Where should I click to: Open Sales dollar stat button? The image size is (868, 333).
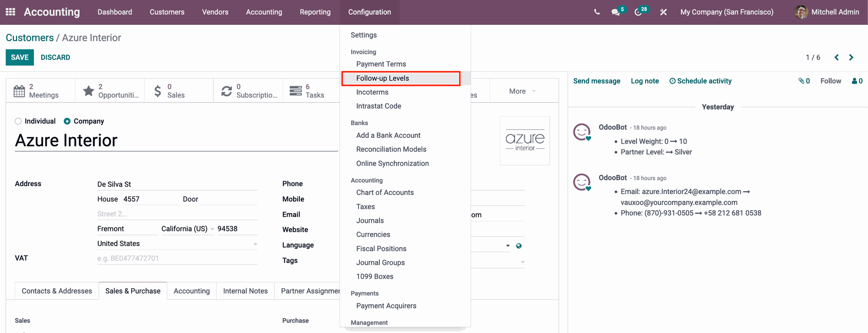[x=179, y=91]
